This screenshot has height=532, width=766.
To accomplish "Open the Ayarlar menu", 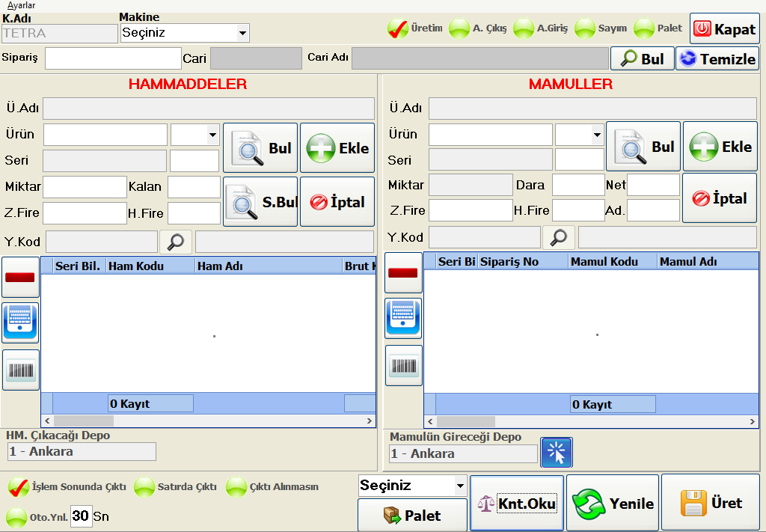I will click(x=21, y=5).
